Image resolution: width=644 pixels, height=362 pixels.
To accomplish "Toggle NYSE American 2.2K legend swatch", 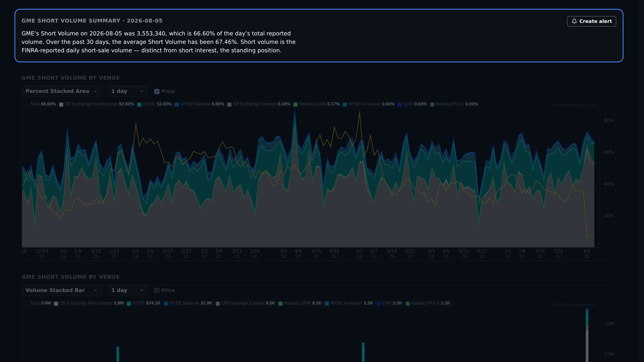I will coord(326,303).
